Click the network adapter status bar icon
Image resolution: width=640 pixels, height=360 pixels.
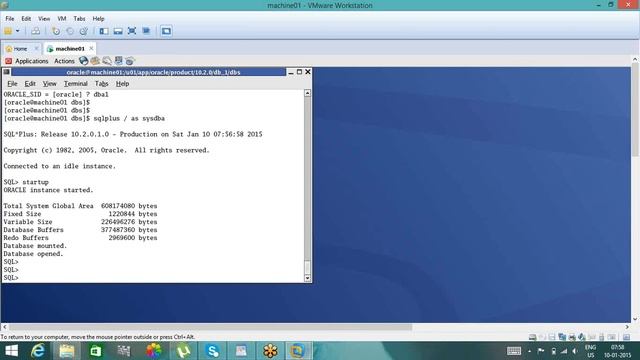tap(562, 337)
